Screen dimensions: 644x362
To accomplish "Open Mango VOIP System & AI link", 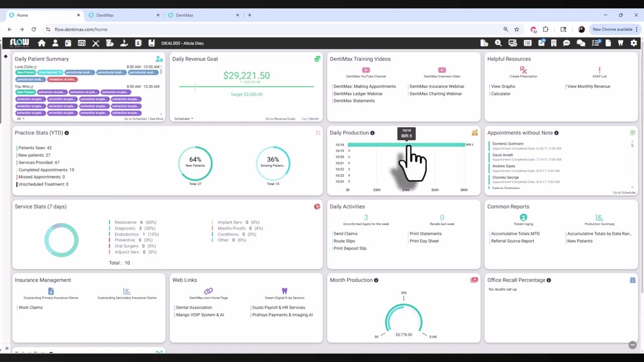I will click(x=200, y=315).
